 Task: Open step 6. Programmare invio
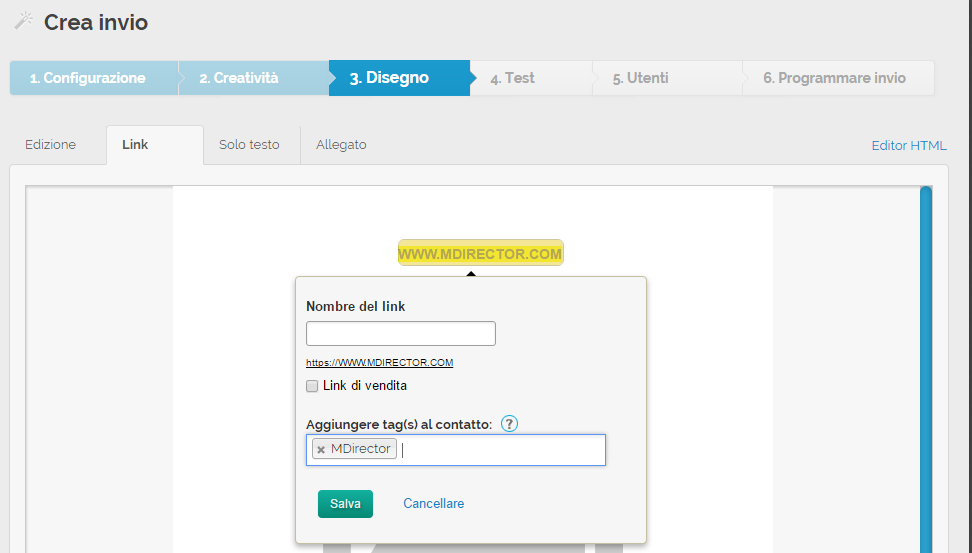pyautogui.click(x=834, y=78)
